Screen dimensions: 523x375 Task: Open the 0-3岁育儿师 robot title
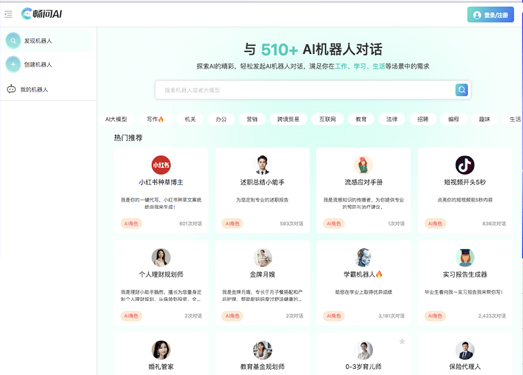point(363,367)
